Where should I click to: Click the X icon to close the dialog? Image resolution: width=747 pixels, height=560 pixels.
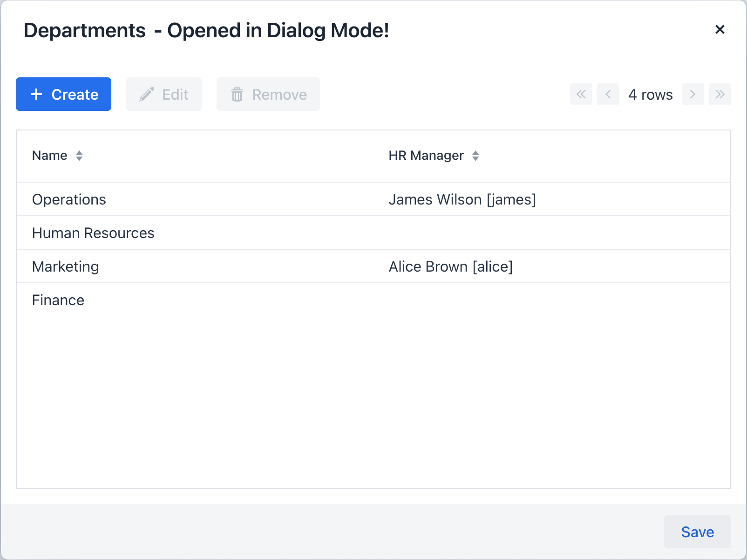pos(720,29)
